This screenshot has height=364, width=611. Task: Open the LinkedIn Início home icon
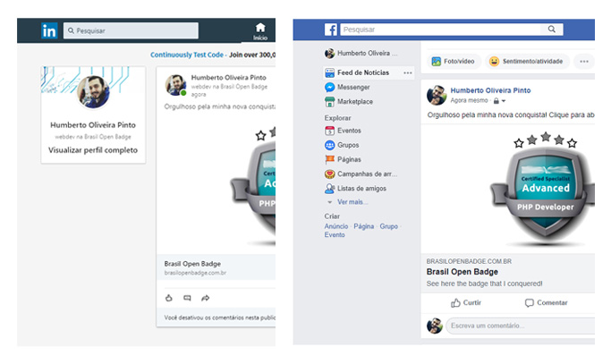[260, 31]
